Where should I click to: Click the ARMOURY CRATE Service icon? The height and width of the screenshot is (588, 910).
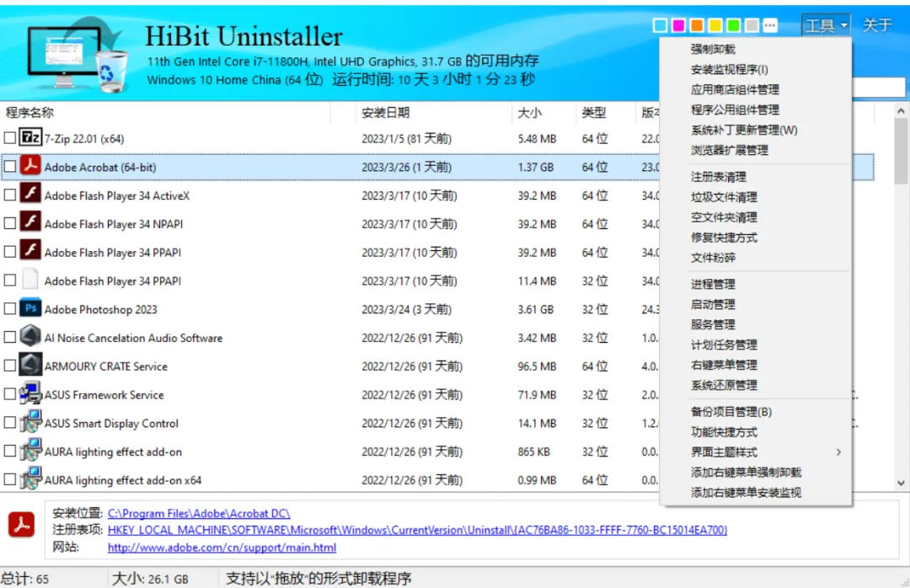point(30,365)
